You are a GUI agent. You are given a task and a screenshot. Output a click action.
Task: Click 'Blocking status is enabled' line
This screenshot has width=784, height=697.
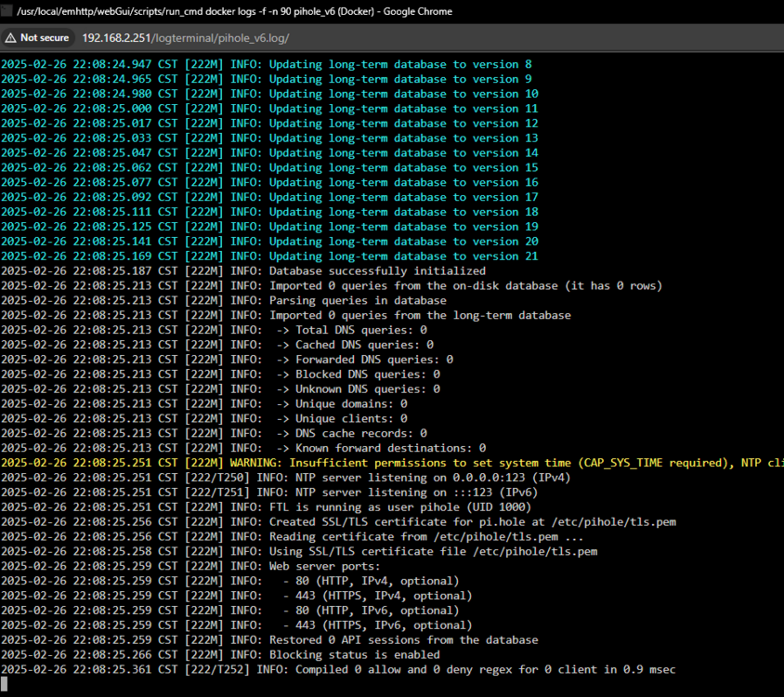(220, 655)
